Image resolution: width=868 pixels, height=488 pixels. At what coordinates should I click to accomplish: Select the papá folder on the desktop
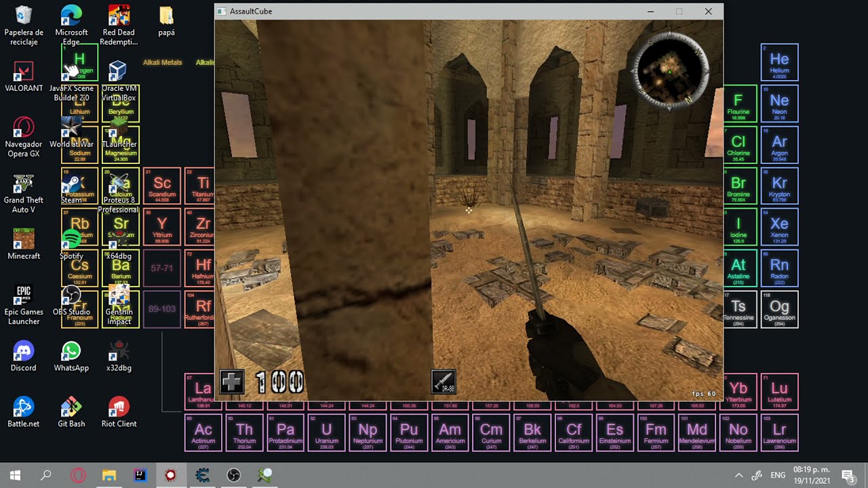(166, 22)
